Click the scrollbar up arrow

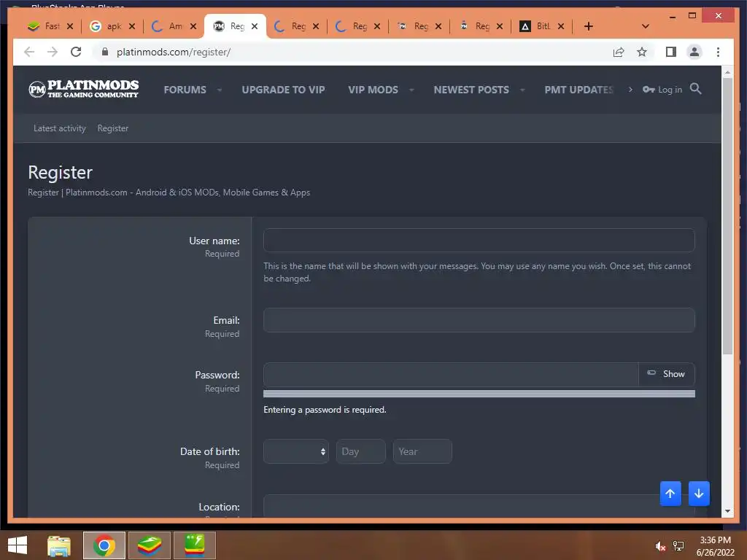[727, 72]
